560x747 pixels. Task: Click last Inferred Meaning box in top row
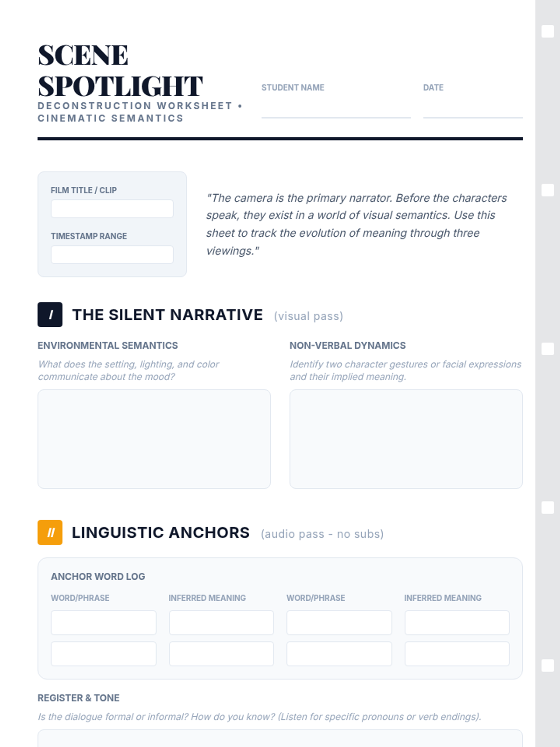(457, 622)
